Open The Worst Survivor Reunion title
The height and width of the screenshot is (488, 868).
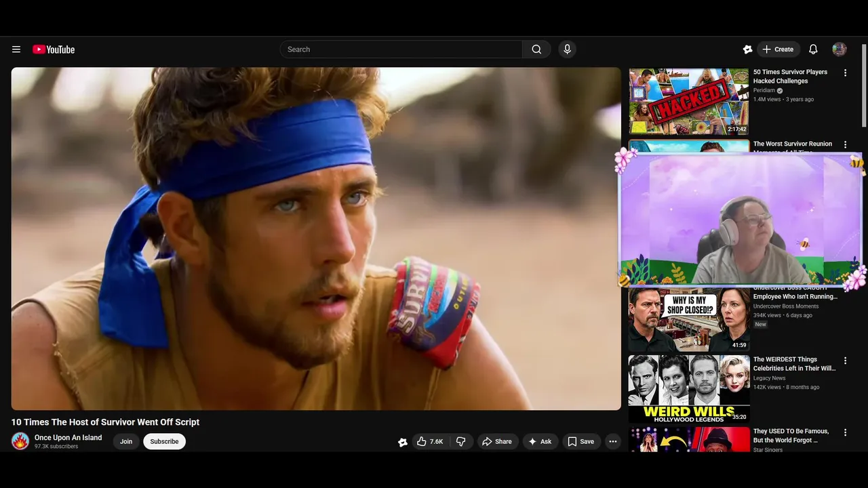click(793, 144)
